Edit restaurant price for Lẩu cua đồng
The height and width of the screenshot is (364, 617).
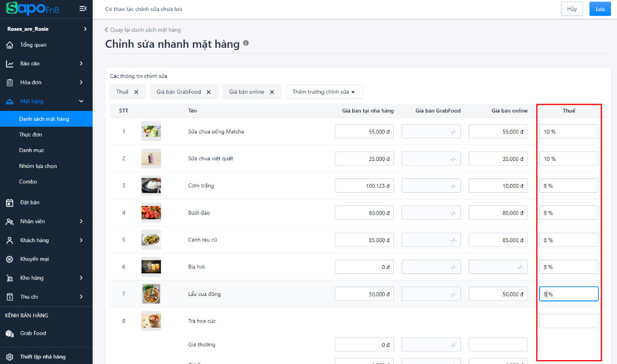point(364,294)
